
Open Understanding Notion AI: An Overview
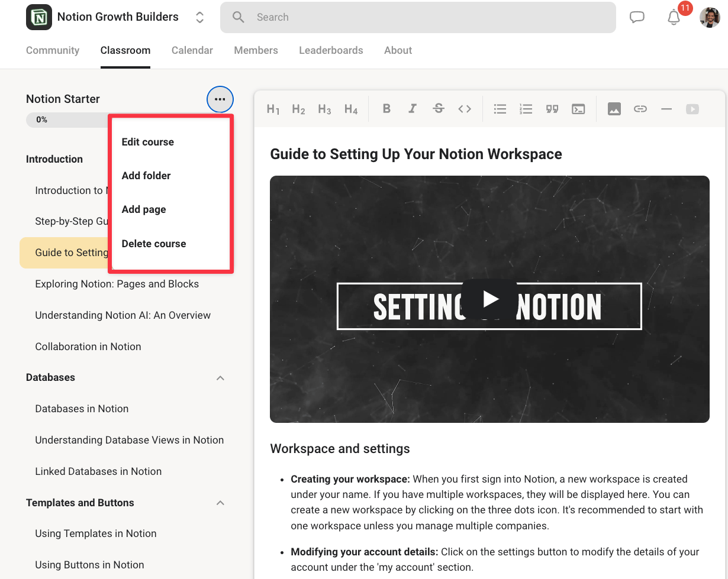(123, 315)
